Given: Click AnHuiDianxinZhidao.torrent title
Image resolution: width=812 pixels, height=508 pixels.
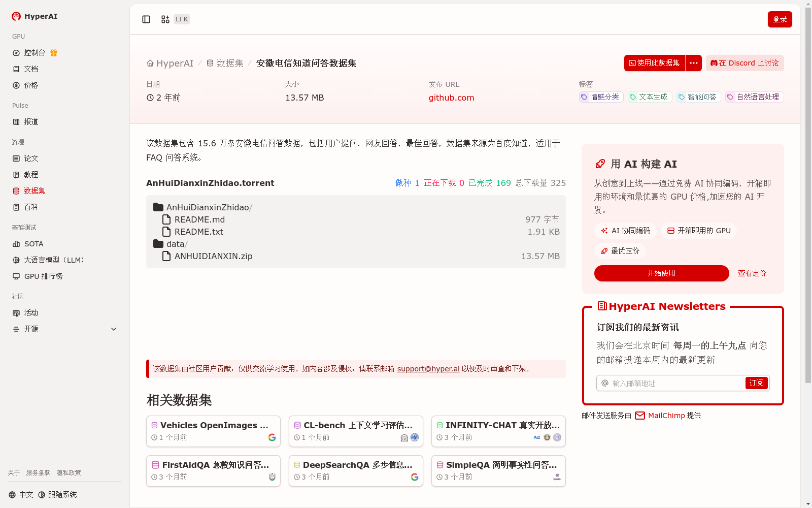Looking at the screenshot, I should [210, 183].
